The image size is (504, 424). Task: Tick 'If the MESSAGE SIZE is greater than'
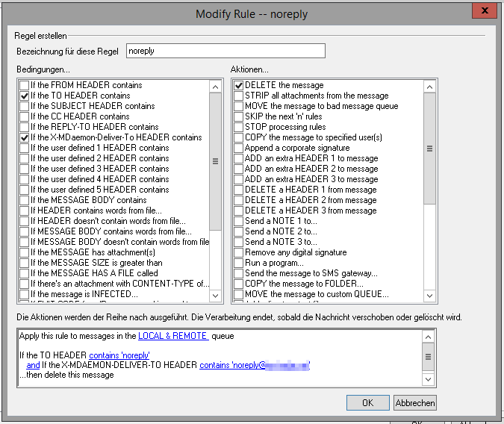pos(25,264)
